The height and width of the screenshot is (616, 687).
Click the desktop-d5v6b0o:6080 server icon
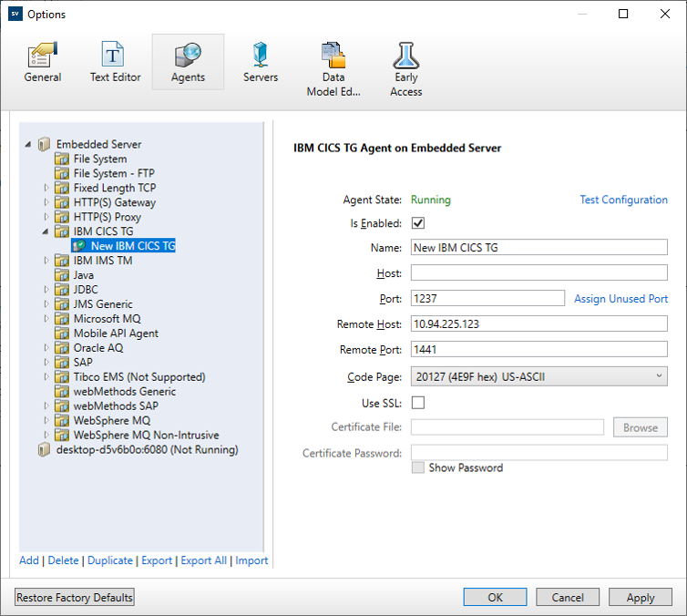tap(44, 450)
